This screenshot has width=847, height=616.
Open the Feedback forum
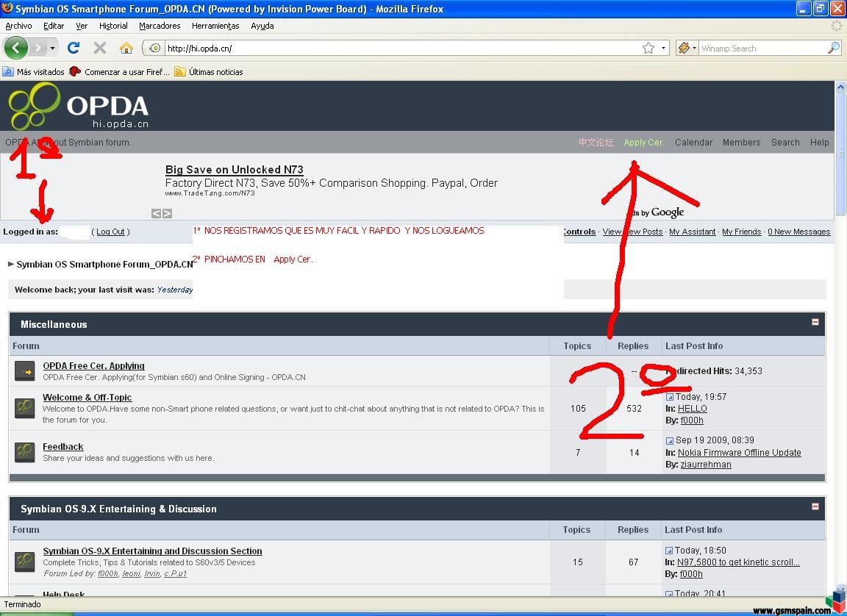(63, 447)
